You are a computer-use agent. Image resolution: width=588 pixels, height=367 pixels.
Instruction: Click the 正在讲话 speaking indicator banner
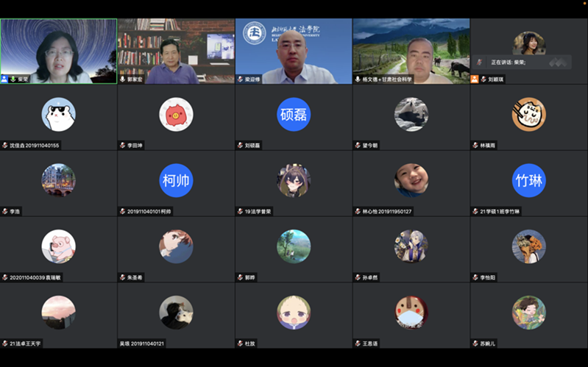pyautogui.click(x=515, y=63)
